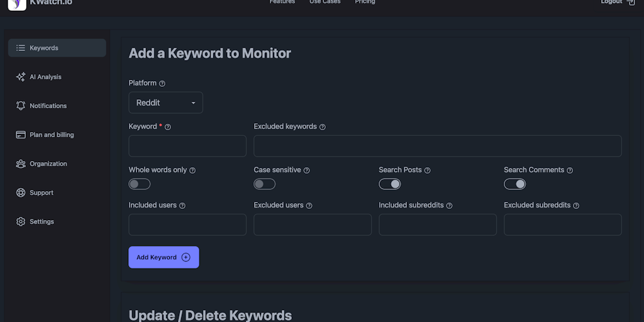The width and height of the screenshot is (644, 322).
Task: Click into the Included subreddits field
Action: (437, 225)
